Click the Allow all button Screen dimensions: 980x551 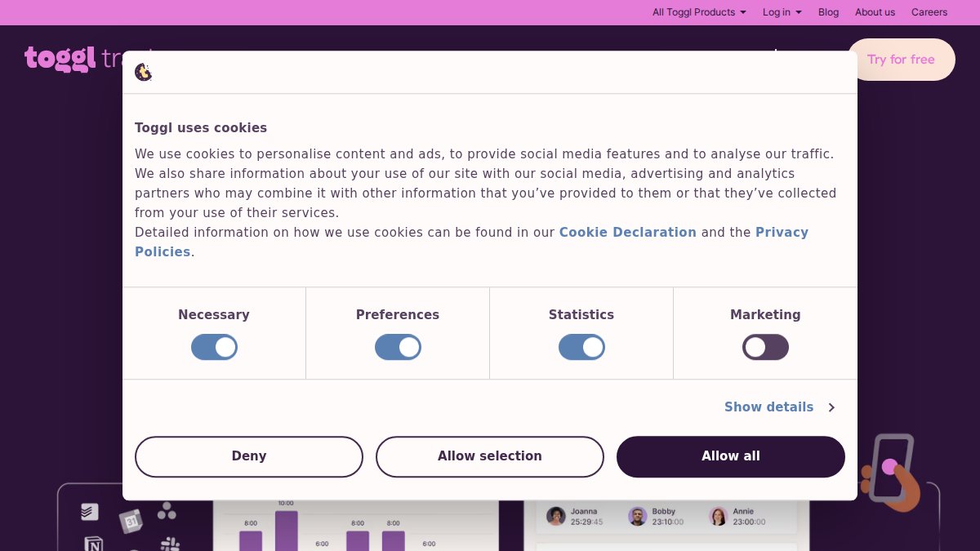pyautogui.click(x=730, y=456)
